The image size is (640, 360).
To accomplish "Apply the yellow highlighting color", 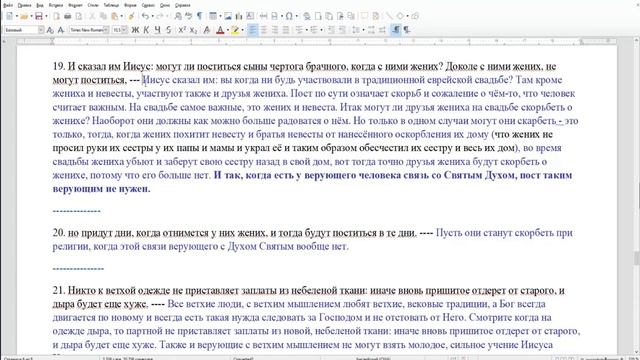I will point(235,30).
